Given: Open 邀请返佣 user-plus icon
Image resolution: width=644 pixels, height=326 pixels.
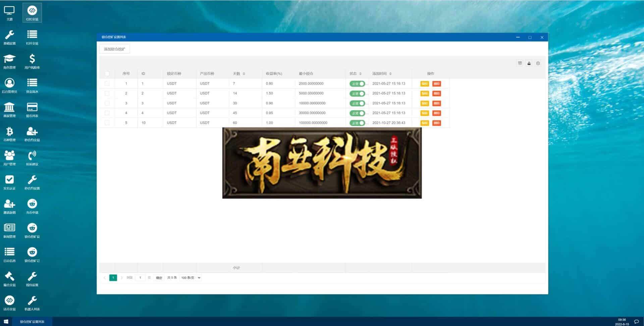Looking at the screenshot, I should click(9, 206).
